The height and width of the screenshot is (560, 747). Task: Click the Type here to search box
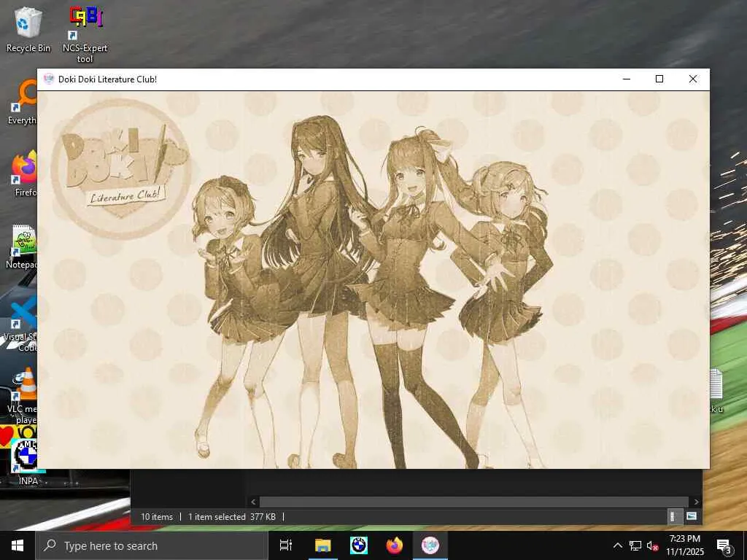(152, 545)
